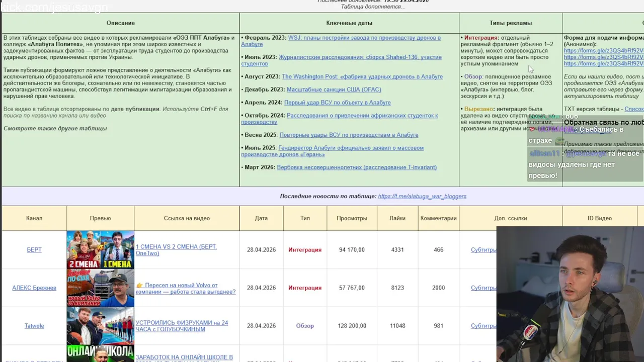Open the БЕРТ channel link
The height and width of the screenshot is (362, 644).
(x=34, y=250)
